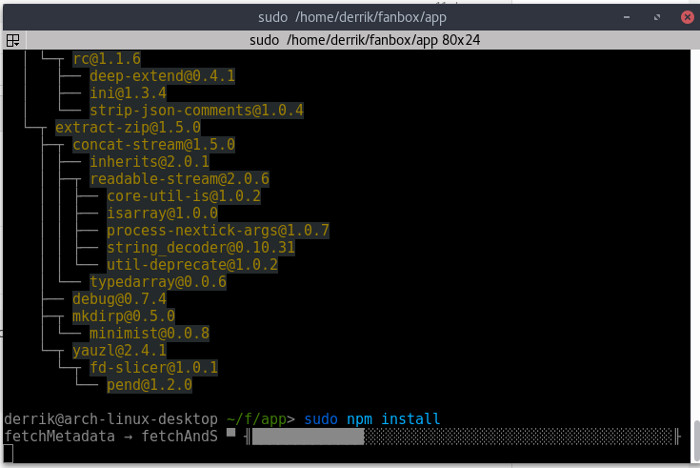Click the fetchMetadata status text
The height and width of the screenshot is (468, 700).
[59, 436]
